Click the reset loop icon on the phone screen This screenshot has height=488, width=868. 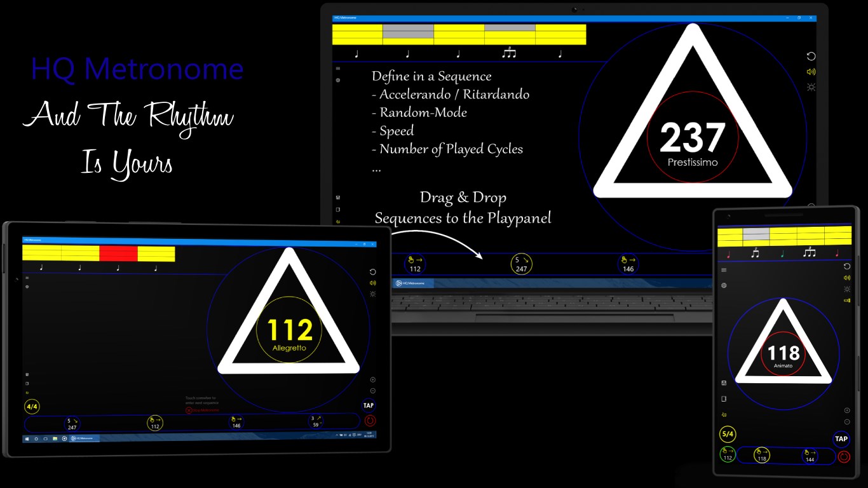coord(847,267)
